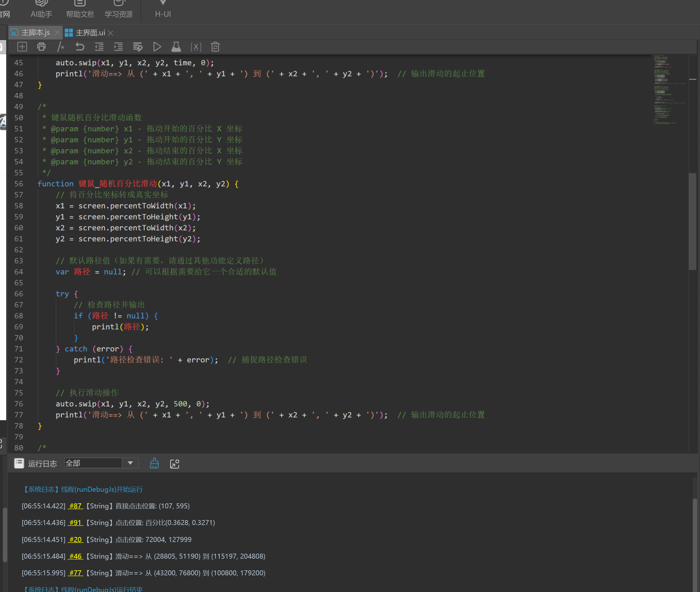Jump to log source link #91
Screen dimensions: 700x592
(75, 523)
